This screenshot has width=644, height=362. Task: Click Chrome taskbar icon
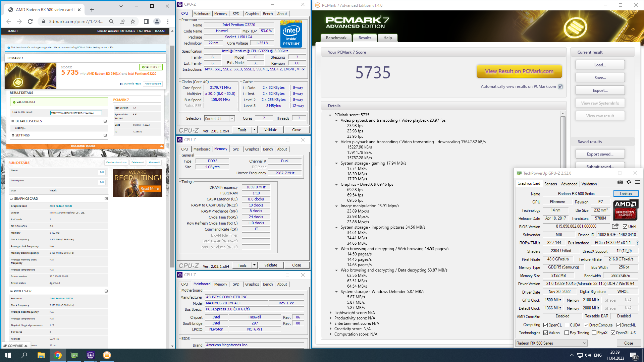[58, 355]
